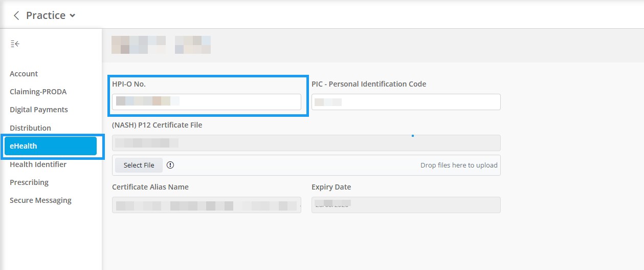
Task: Open Secure Messaging settings
Action: tap(40, 200)
